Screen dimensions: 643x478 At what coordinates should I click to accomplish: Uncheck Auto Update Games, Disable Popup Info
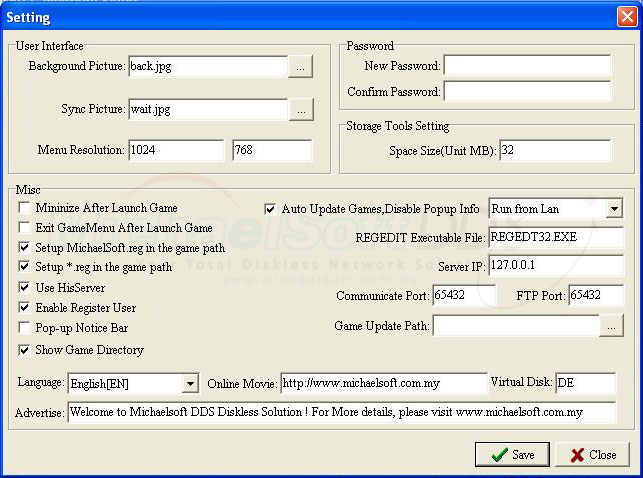click(x=270, y=209)
